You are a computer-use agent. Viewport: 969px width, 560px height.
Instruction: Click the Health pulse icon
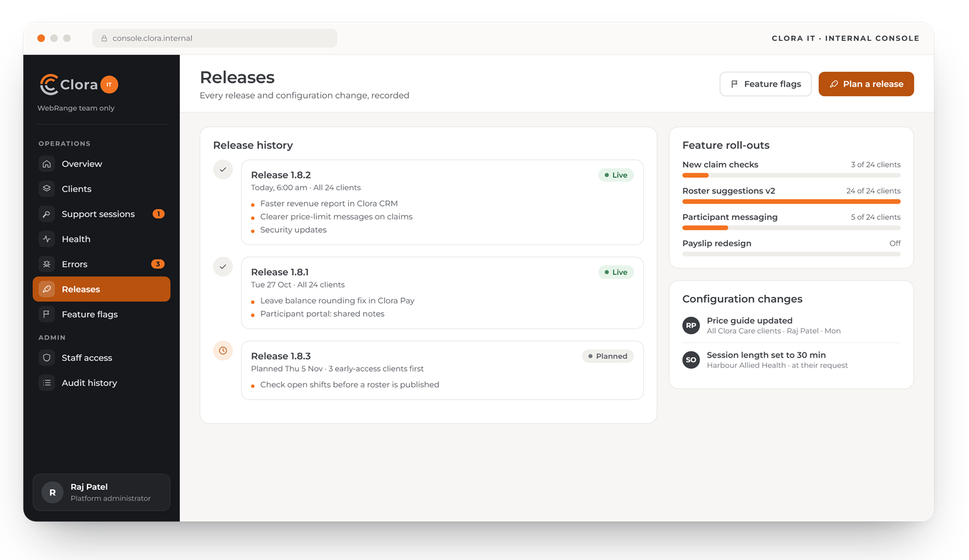[x=47, y=239]
